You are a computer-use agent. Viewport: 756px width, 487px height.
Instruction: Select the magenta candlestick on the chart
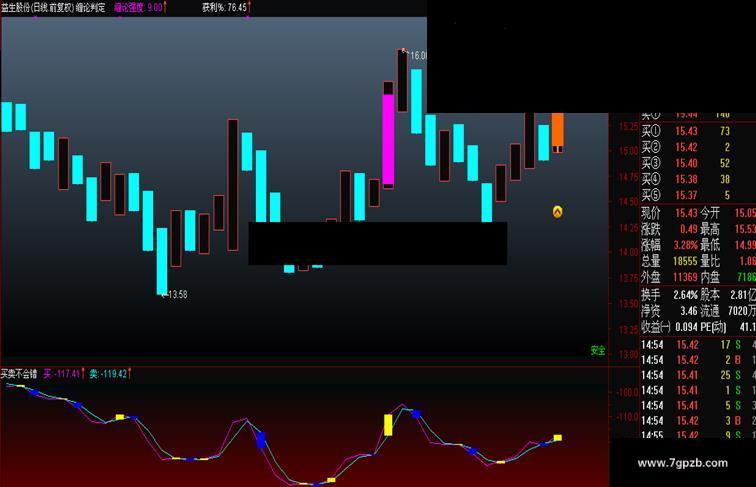click(x=388, y=139)
